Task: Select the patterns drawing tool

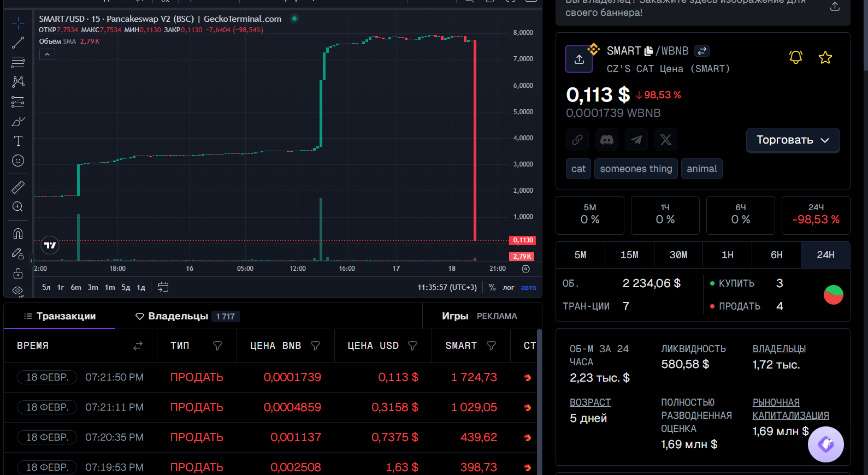Action: (x=18, y=81)
